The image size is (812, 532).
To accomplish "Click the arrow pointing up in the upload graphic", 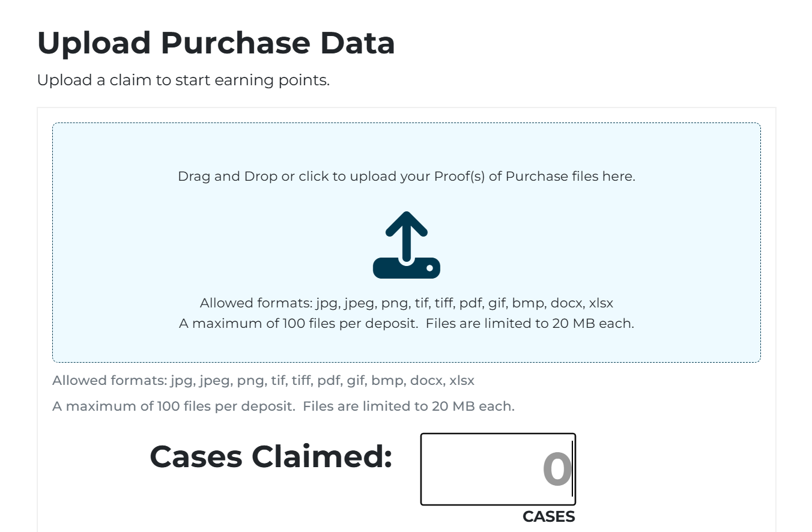I will click(x=406, y=232).
